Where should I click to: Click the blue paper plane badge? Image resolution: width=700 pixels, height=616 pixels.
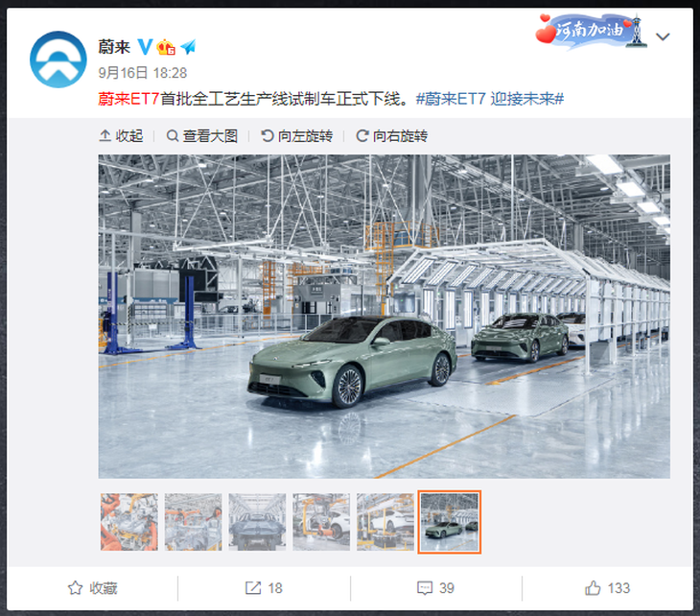(x=188, y=46)
